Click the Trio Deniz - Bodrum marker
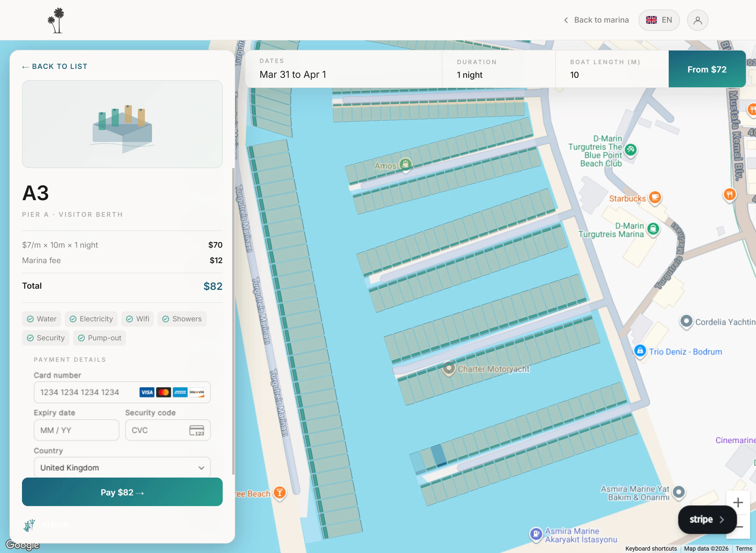The image size is (756, 553). [640, 351]
